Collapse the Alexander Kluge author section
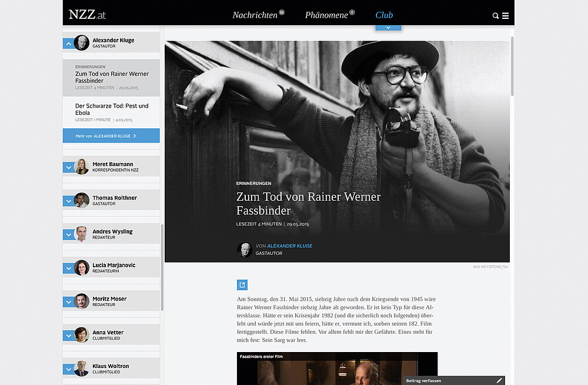 (x=68, y=44)
